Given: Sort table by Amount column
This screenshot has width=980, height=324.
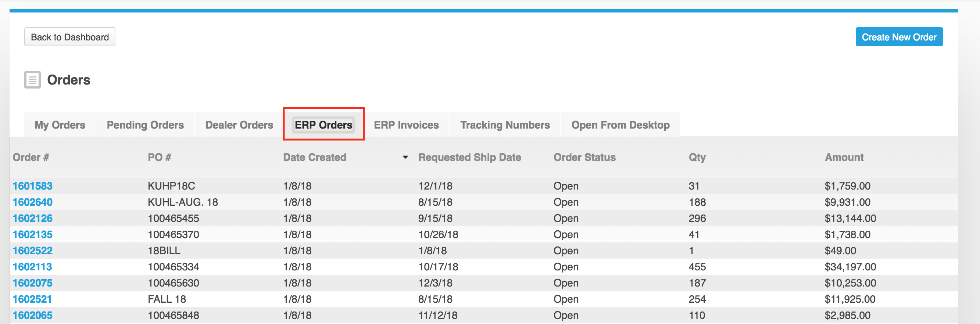Looking at the screenshot, I should click(x=844, y=158).
